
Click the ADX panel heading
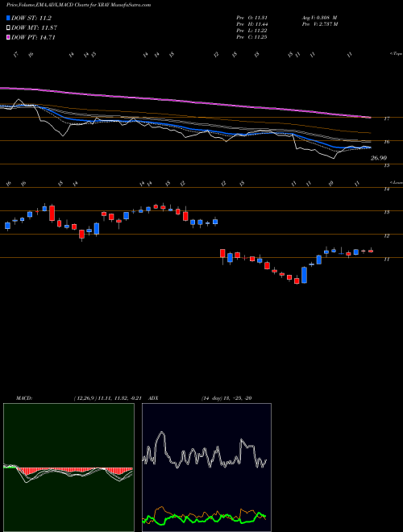[x=153, y=398]
